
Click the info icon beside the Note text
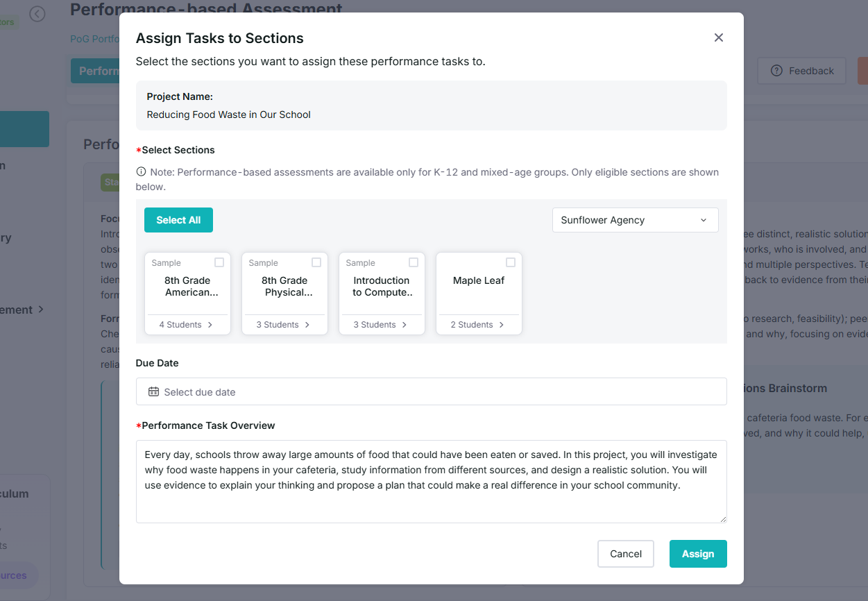click(141, 171)
